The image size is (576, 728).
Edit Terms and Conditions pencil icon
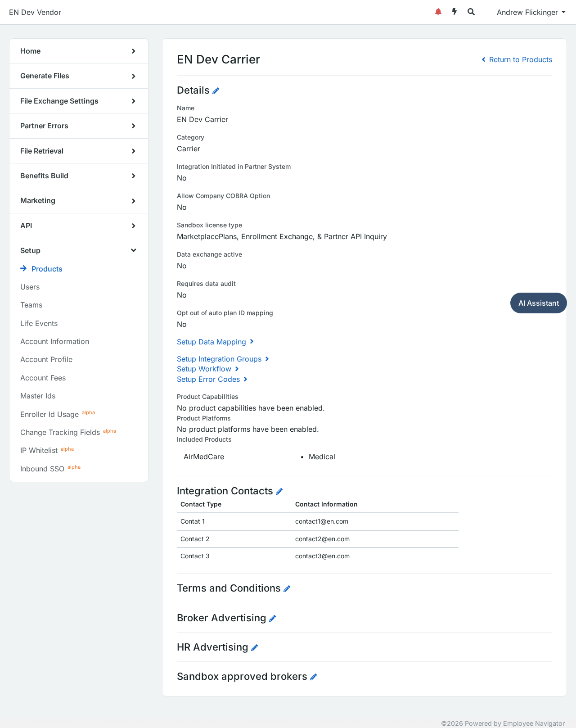(287, 589)
